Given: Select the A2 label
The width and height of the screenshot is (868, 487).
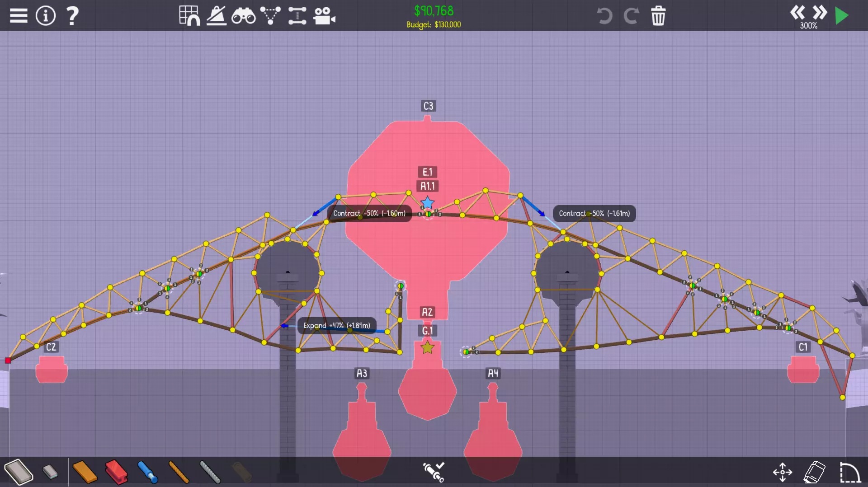Looking at the screenshot, I should [x=427, y=312].
